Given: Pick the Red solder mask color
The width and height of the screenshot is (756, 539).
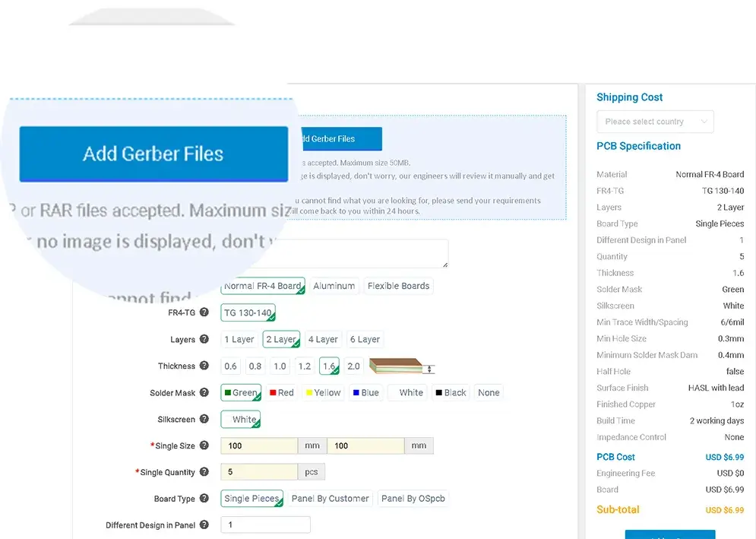Looking at the screenshot, I should (x=281, y=393).
